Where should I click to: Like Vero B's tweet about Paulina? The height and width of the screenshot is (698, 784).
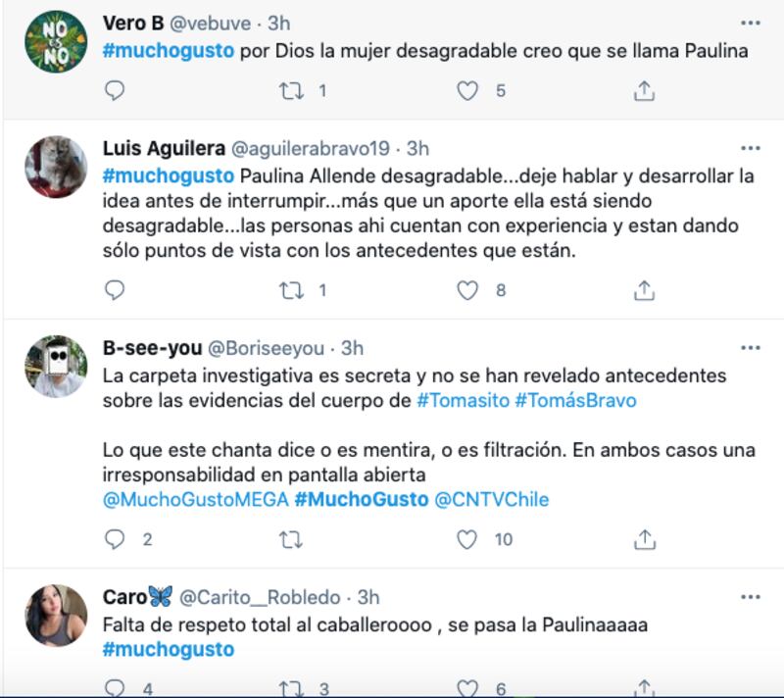467,90
